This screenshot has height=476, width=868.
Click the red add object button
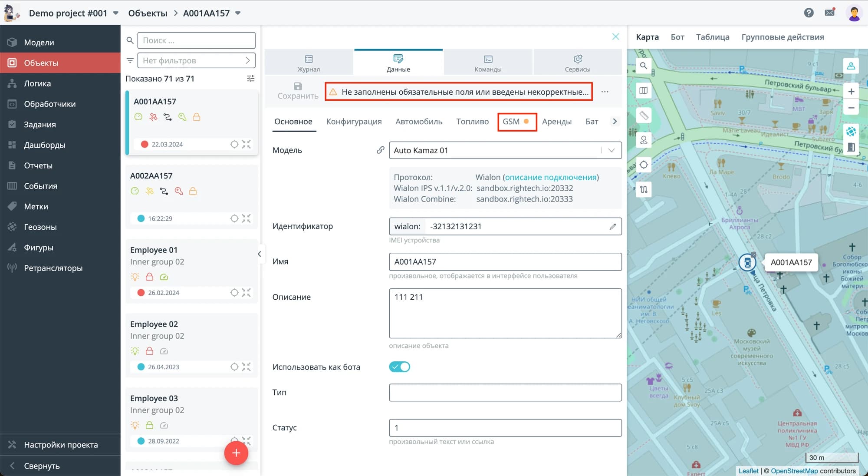coord(236,453)
